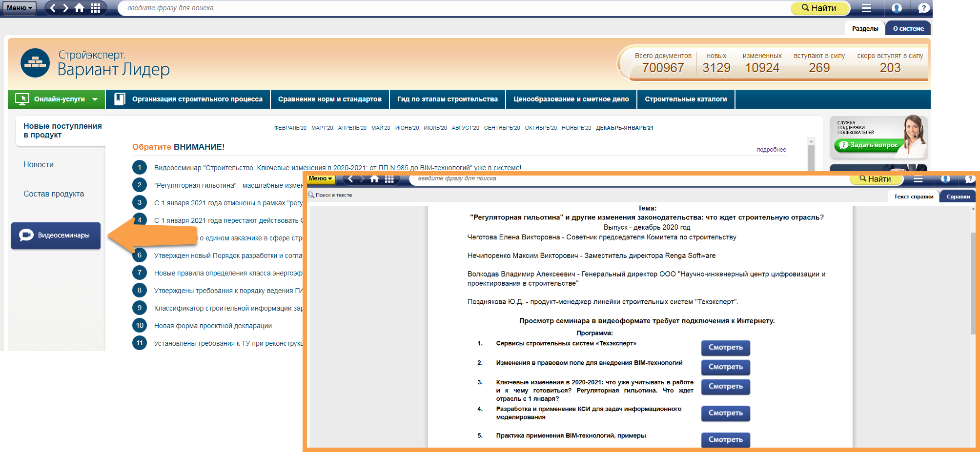Viewport: 980px width, 452px height.
Task: Open Ценообразование и сметное дело menu
Action: pos(571,99)
